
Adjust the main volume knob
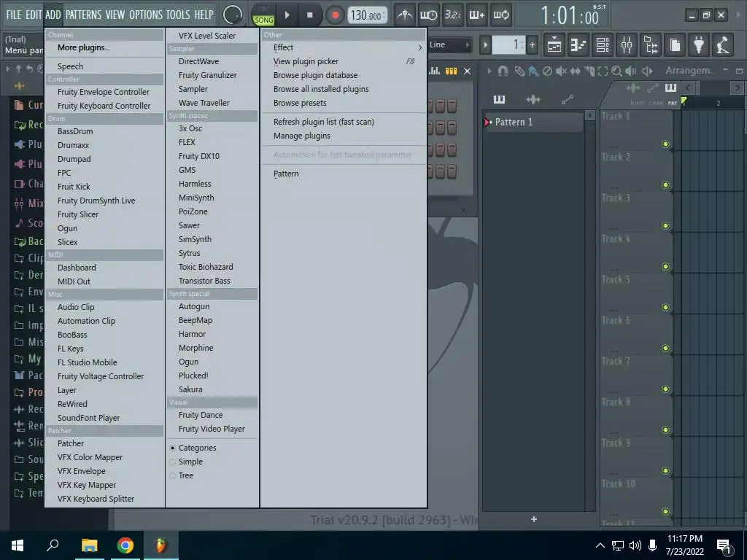click(233, 15)
